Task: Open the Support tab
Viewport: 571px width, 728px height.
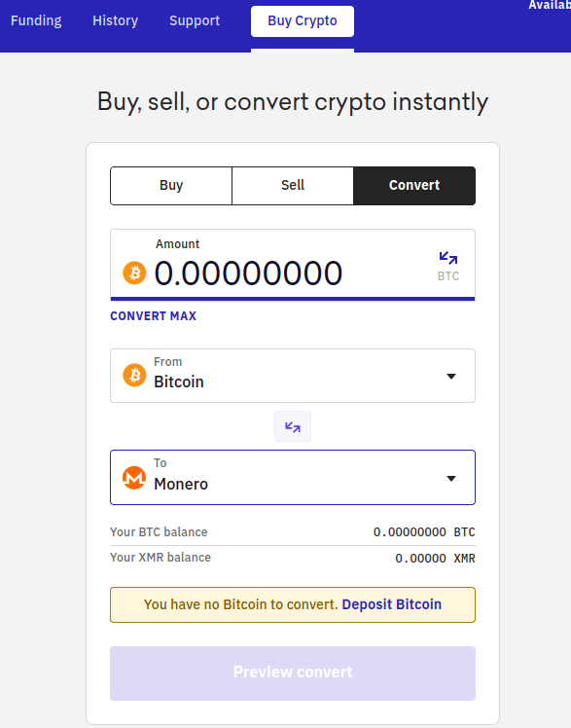Action: [x=195, y=20]
